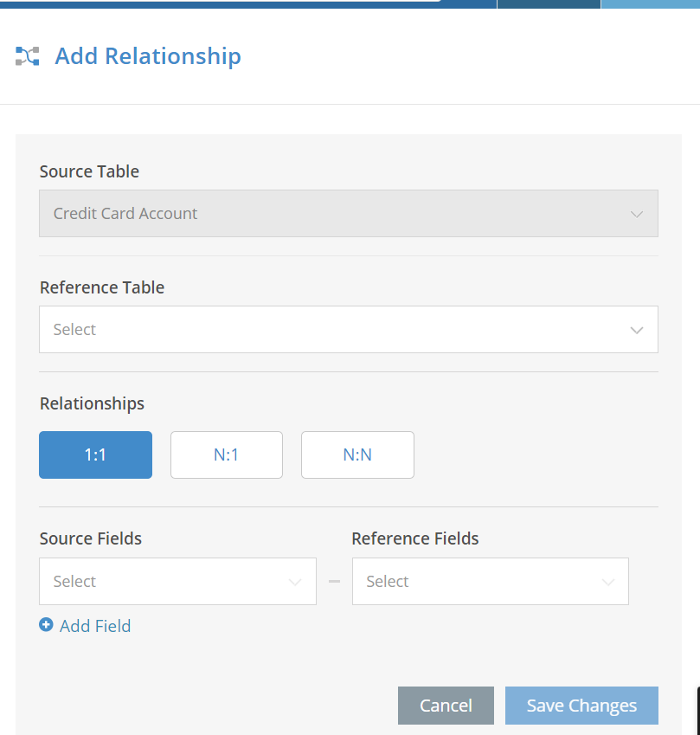Switch to the light blue tab segment at top right

(x=649, y=3)
